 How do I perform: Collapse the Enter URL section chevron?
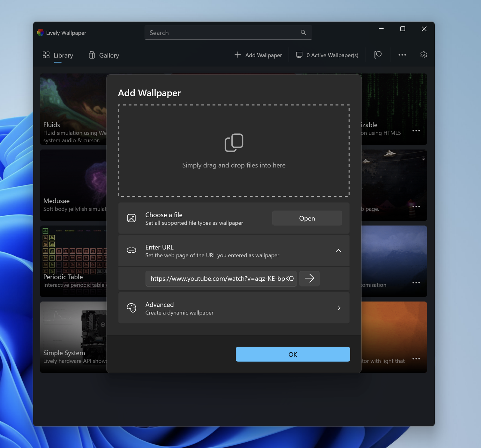click(338, 251)
